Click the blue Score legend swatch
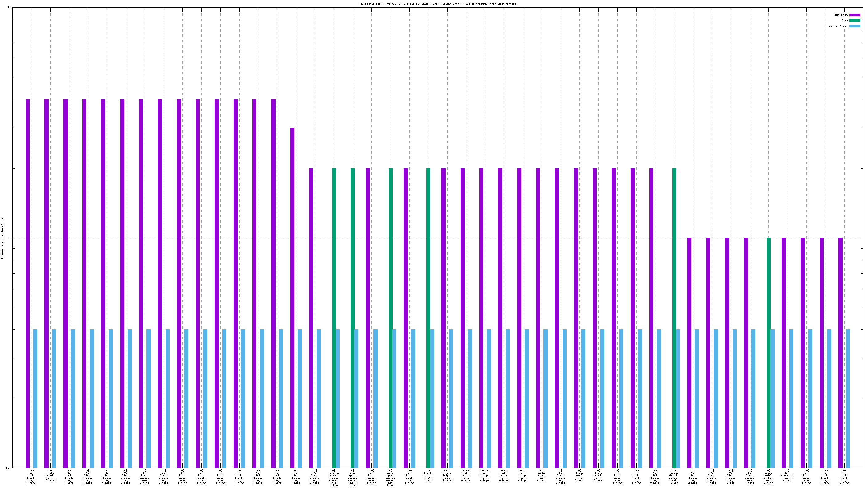This screenshot has height=488, width=868. (x=854, y=26)
